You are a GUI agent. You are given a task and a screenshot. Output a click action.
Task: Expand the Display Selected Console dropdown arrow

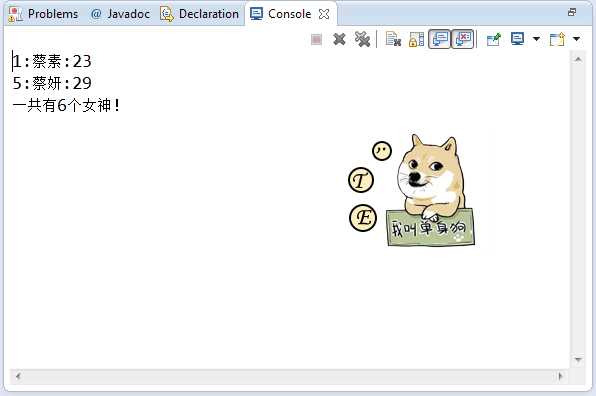[x=536, y=39]
